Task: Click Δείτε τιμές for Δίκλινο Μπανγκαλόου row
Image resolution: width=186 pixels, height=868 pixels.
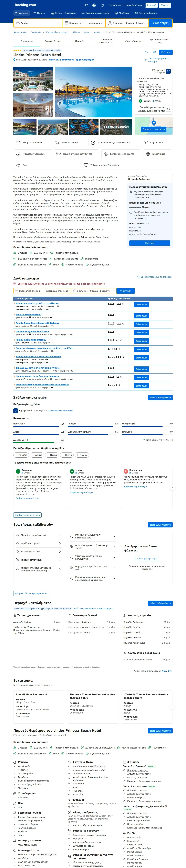Action: 141,316
